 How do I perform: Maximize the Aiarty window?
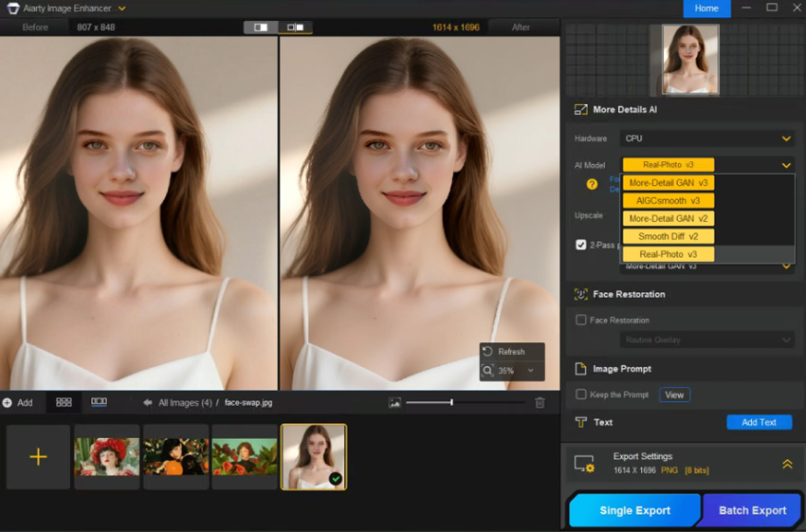pyautogui.click(x=772, y=8)
